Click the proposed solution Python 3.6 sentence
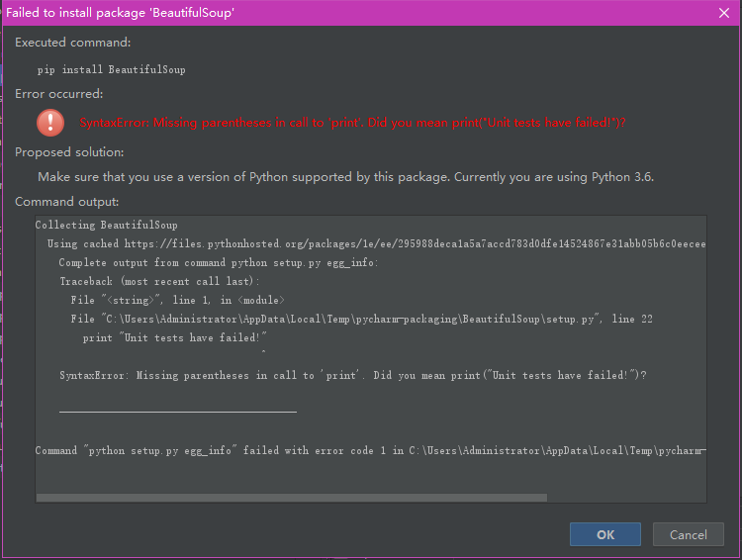This screenshot has width=742, height=560. point(345,177)
